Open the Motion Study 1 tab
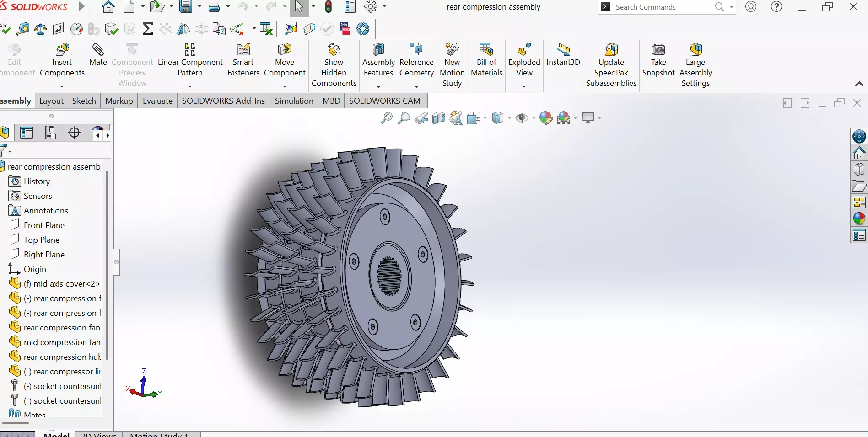Image resolution: width=868 pixels, height=437 pixels. (159, 435)
